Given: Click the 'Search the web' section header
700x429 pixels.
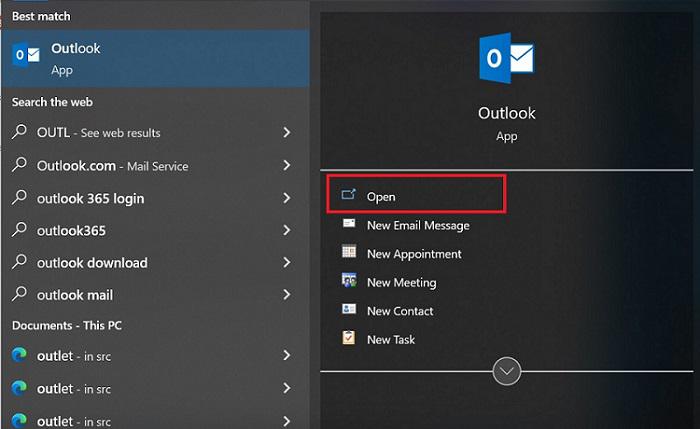Looking at the screenshot, I should [x=52, y=102].
